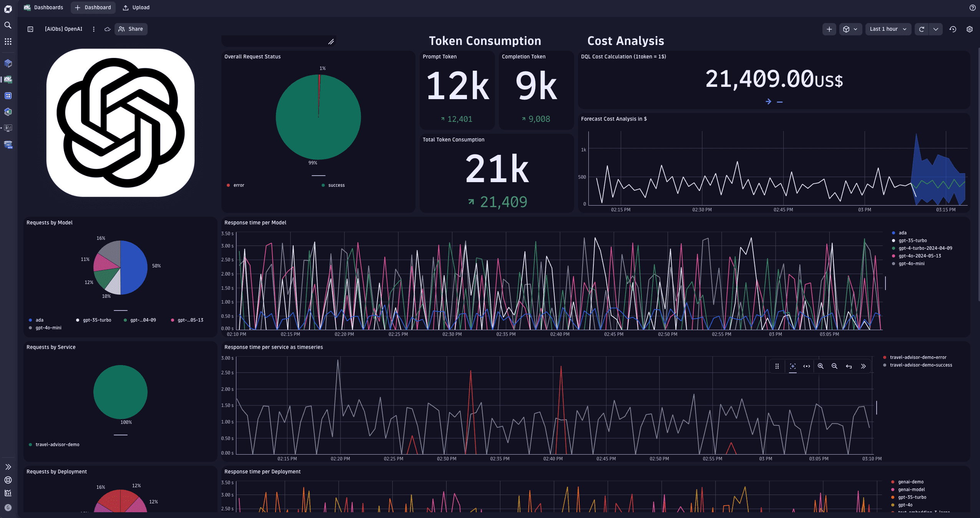Screen dimensions: 980x518
Task: Create a new Dashboard from top bar
Action: (x=93, y=7)
